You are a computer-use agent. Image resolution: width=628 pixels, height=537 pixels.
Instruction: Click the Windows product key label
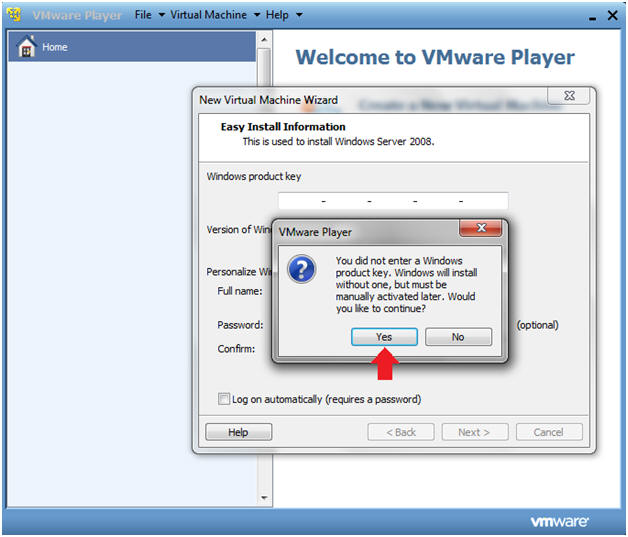pos(254,177)
